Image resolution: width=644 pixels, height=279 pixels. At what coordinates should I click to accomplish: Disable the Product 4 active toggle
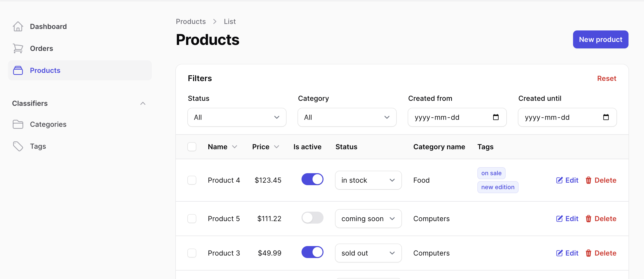click(x=312, y=179)
